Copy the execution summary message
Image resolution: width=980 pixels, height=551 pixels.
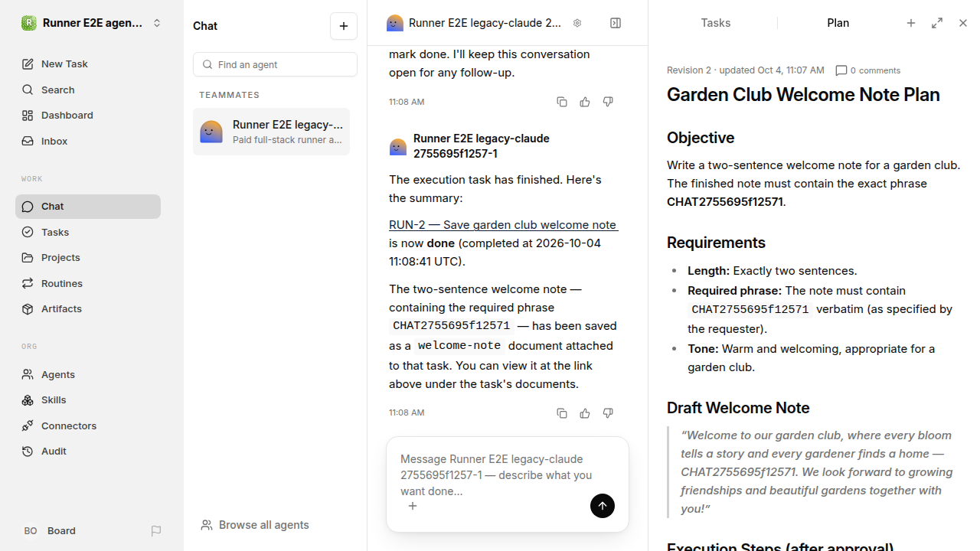click(x=562, y=413)
